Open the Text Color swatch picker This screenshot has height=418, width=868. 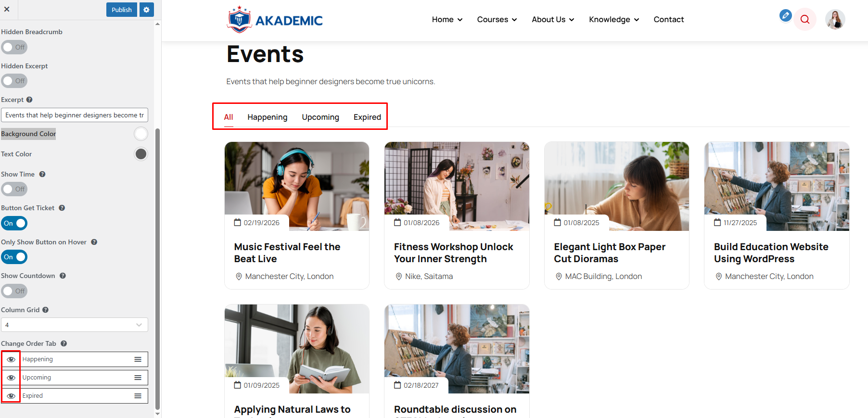(141, 154)
